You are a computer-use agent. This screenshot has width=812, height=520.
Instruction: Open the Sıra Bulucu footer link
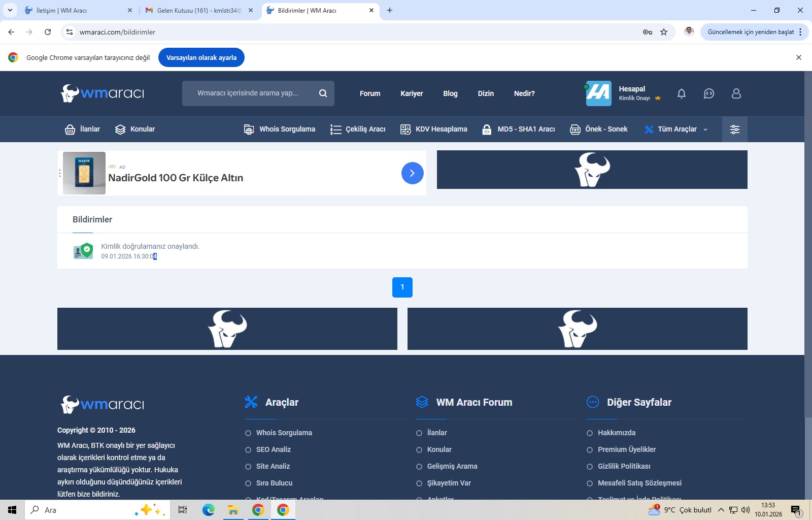coord(275,483)
